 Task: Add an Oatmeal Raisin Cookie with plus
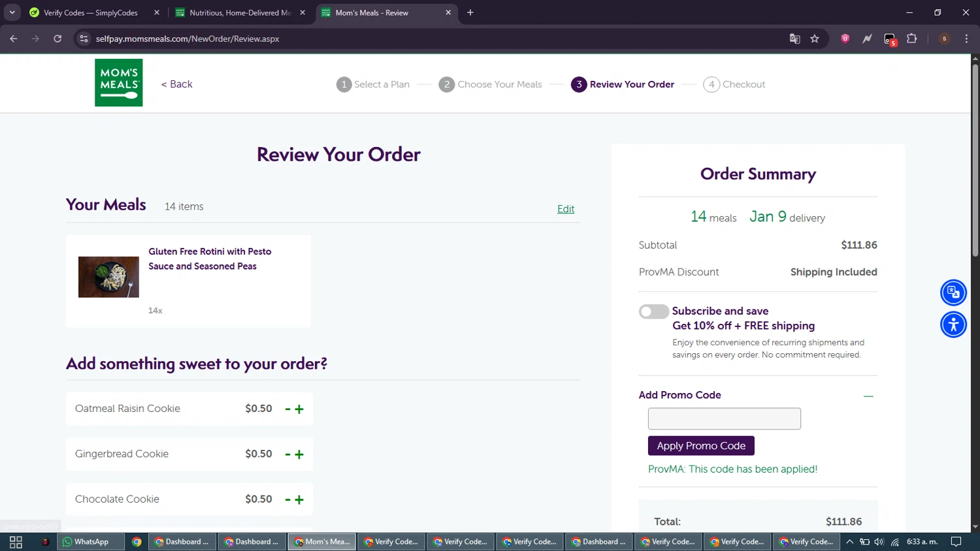[299, 409]
